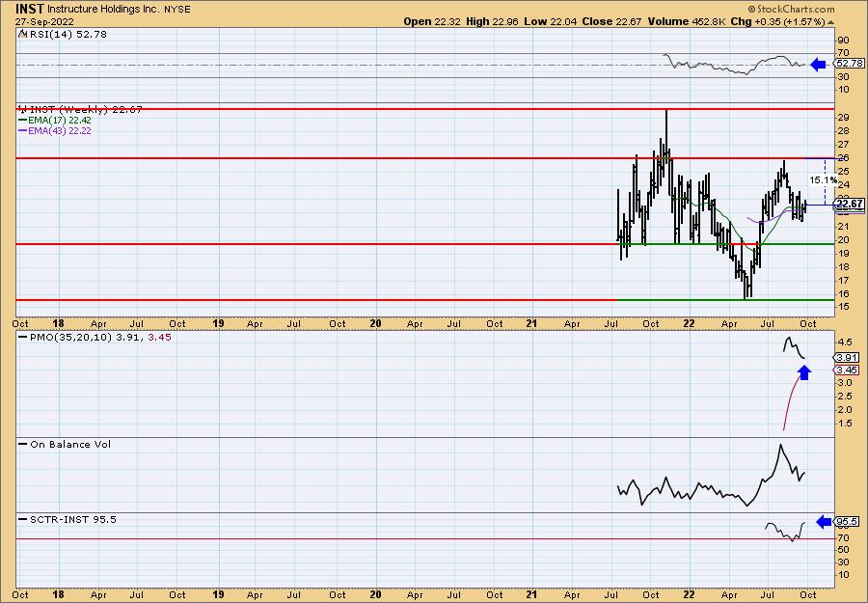Image resolution: width=868 pixels, height=603 pixels.
Task: Click the 90 level on the RSI axis
Action: click(x=843, y=41)
